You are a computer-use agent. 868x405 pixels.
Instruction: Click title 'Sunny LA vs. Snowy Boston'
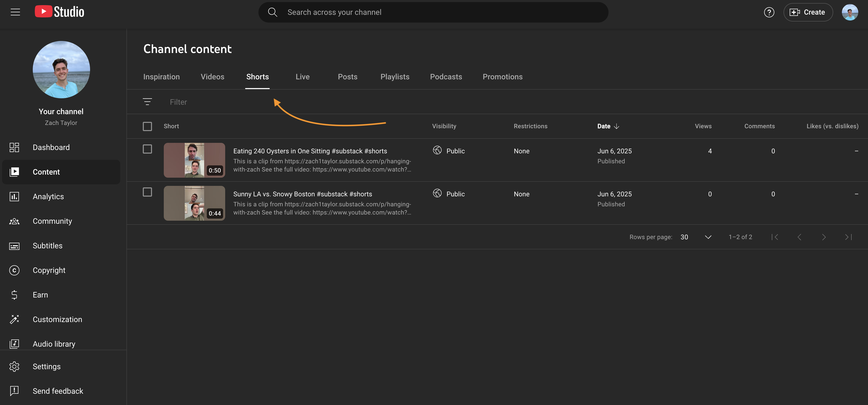click(302, 194)
